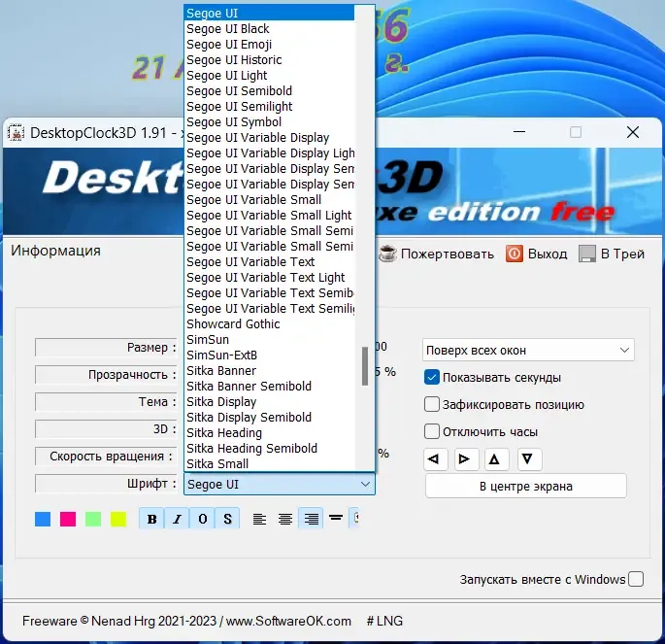This screenshot has width=665, height=644.
Task: Move clock up with arrow button
Action: 497,459
